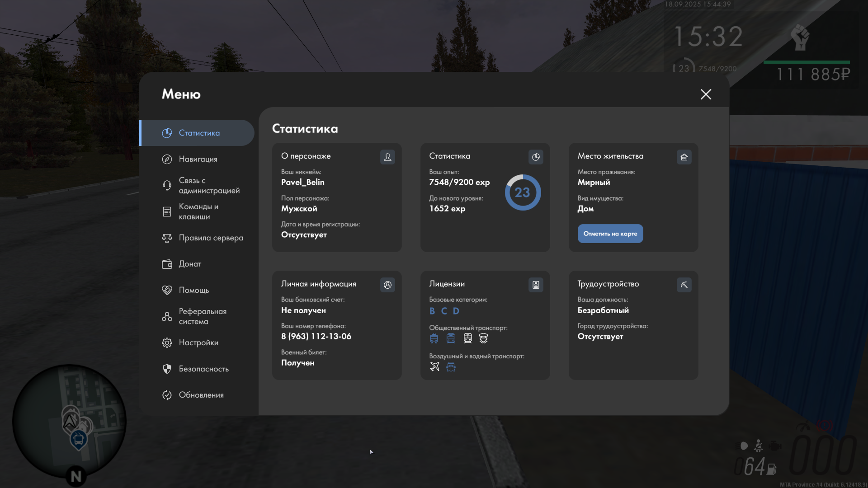Click the first bus icon under Общественный транспорт
The height and width of the screenshot is (488, 868).
click(x=434, y=338)
